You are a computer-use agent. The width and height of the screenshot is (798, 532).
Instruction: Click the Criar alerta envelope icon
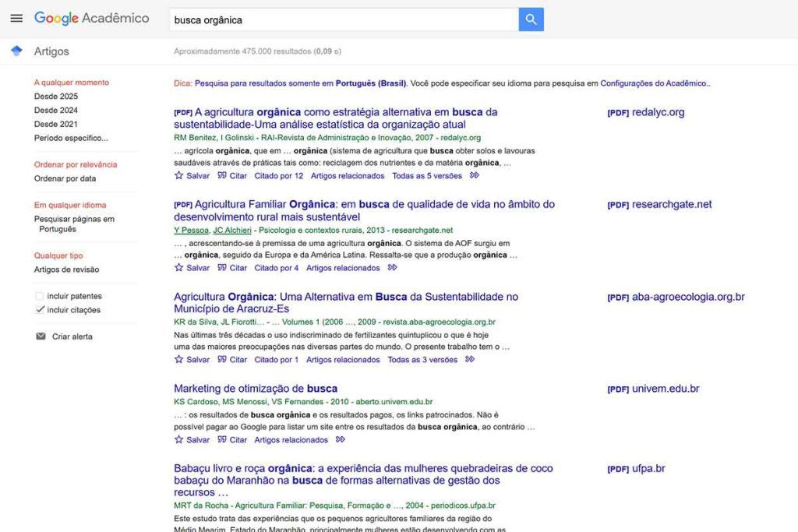(x=40, y=336)
